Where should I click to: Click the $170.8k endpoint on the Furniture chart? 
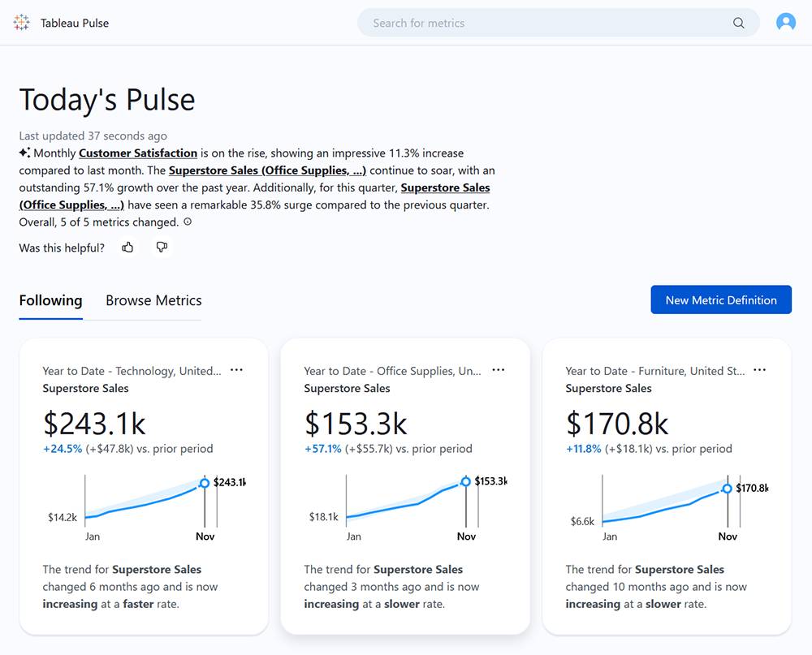click(x=726, y=489)
